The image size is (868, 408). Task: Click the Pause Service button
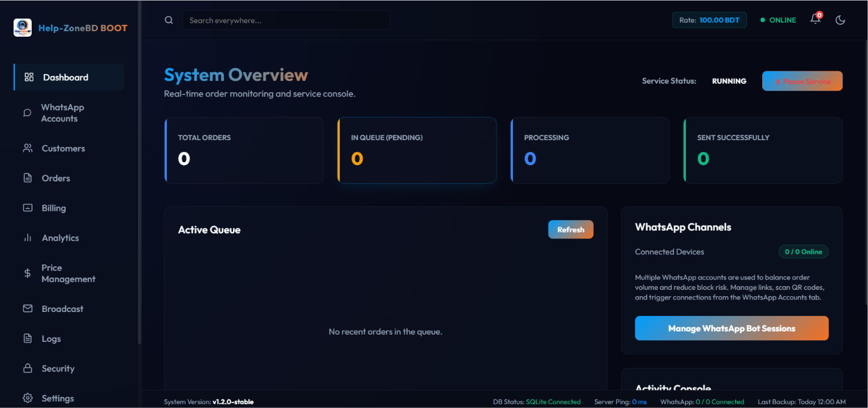[x=802, y=81]
